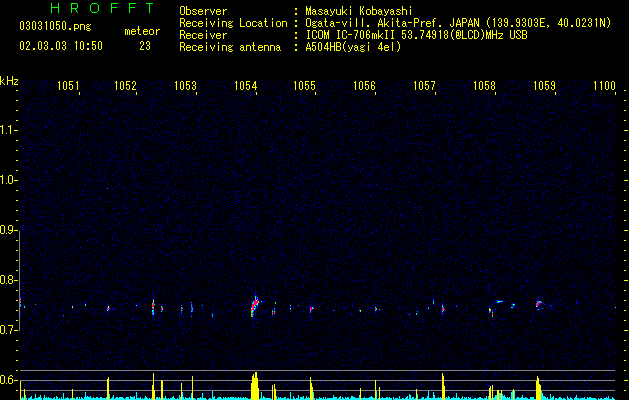The width and height of the screenshot is (629, 400).
Task: Click the date stamp 02.03.03 10:50
Action: pos(61,46)
